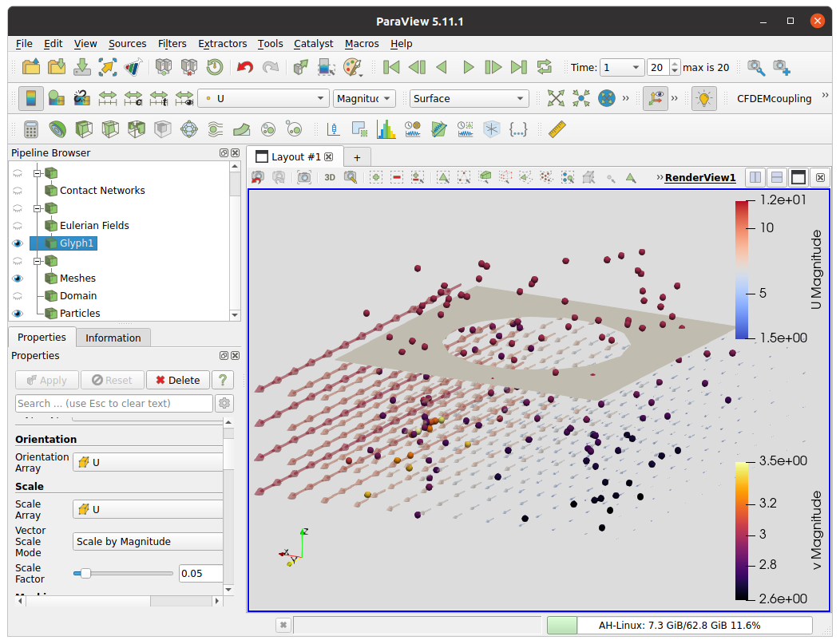Go to the last frame
Viewport: 840px width, 644px height.
518,67
